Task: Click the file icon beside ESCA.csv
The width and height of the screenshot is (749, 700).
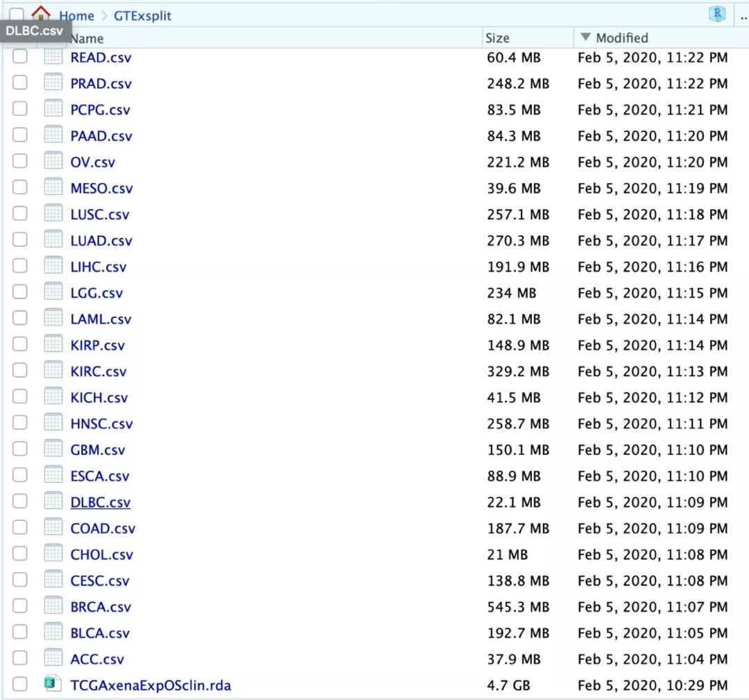Action: (53, 475)
